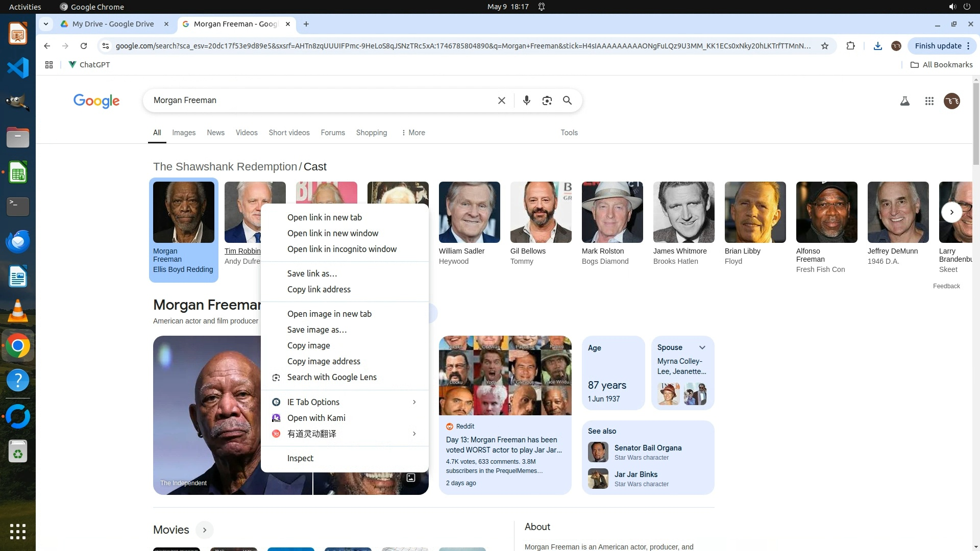Expand the Spouse card chevron

point(702,347)
